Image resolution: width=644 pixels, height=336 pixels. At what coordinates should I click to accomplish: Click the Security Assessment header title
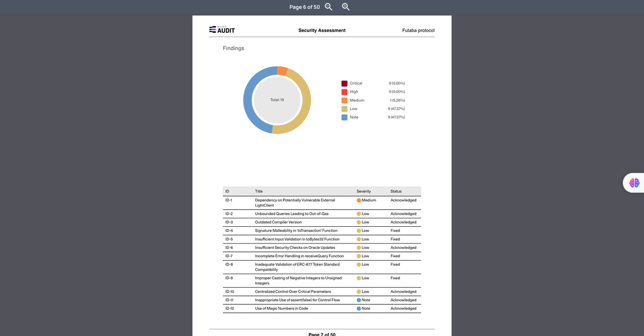coord(322,30)
